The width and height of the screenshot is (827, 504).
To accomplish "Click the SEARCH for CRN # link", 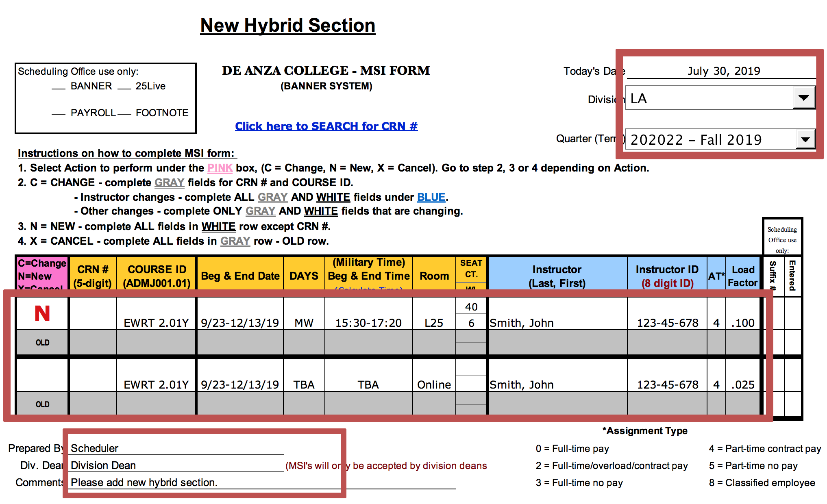I will point(326,126).
